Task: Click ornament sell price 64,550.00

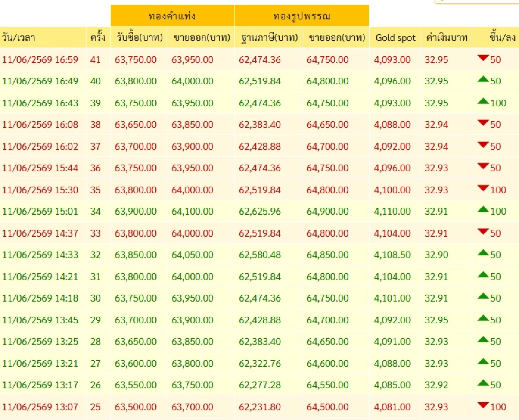Action: (x=327, y=385)
